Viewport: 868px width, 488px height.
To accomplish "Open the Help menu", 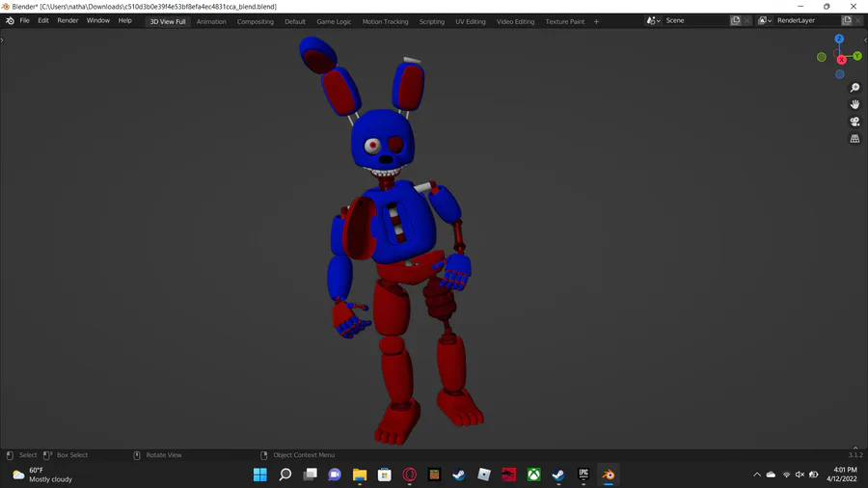I will click(x=125, y=21).
